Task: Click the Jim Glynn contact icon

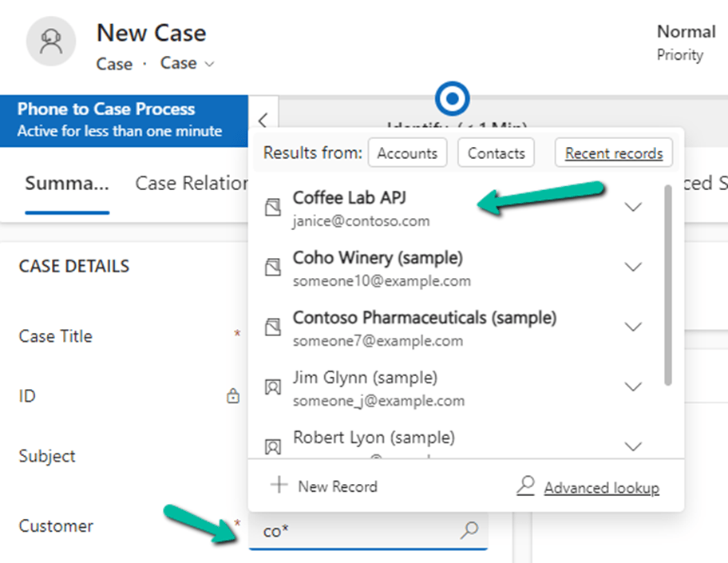Action: (x=273, y=387)
